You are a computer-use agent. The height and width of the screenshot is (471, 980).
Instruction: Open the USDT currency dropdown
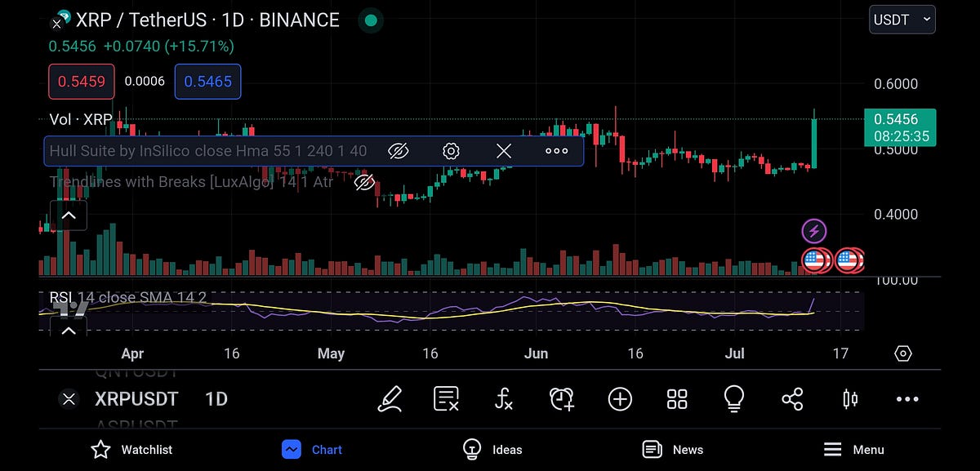[x=902, y=19]
